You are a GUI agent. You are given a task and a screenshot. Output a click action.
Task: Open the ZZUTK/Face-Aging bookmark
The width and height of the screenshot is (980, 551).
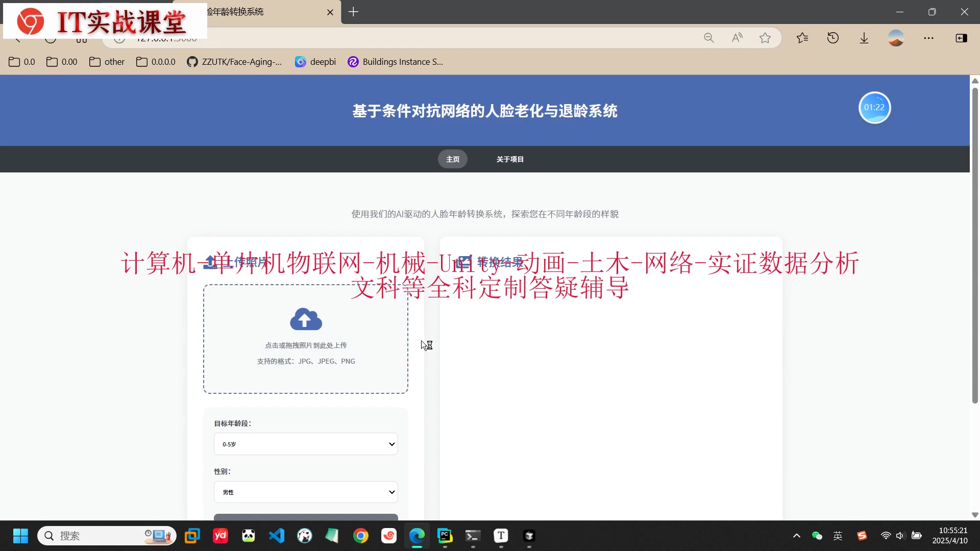point(234,62)
